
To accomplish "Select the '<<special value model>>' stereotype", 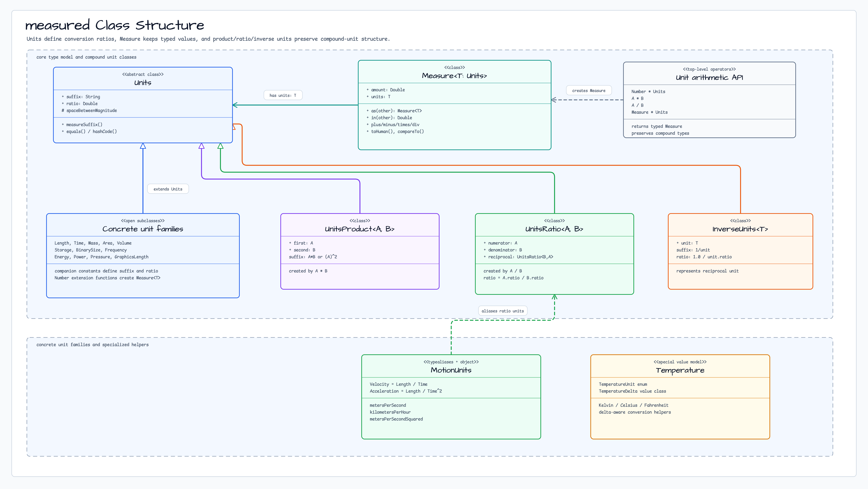I will (680, 362).
